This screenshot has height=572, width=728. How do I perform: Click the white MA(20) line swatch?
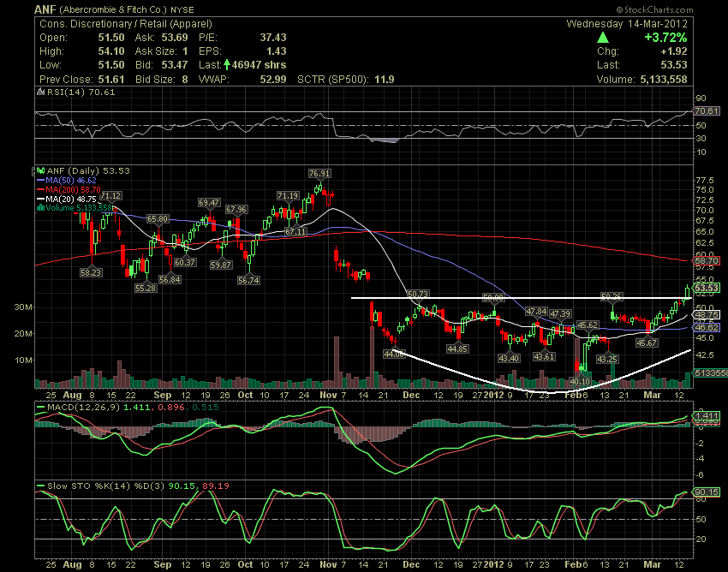pyautogui.click(x=40, y=199)
